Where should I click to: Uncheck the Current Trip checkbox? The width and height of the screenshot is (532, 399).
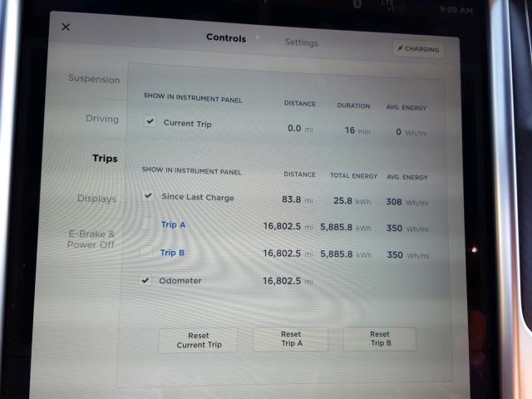coord(149,121)
